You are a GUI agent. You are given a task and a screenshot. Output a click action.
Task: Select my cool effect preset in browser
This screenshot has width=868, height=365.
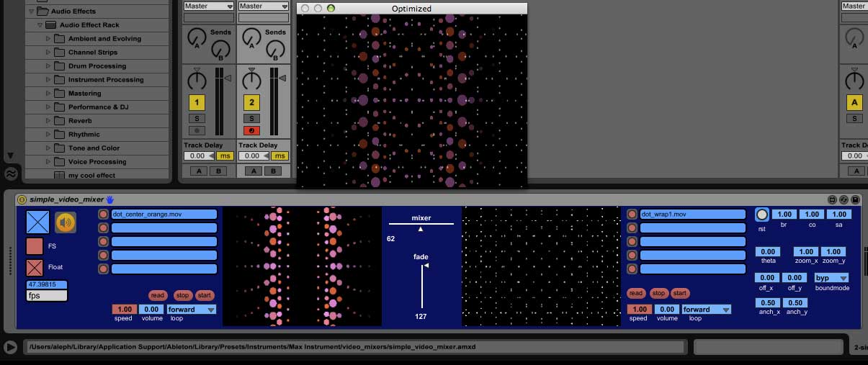click(x=91, y=176)
